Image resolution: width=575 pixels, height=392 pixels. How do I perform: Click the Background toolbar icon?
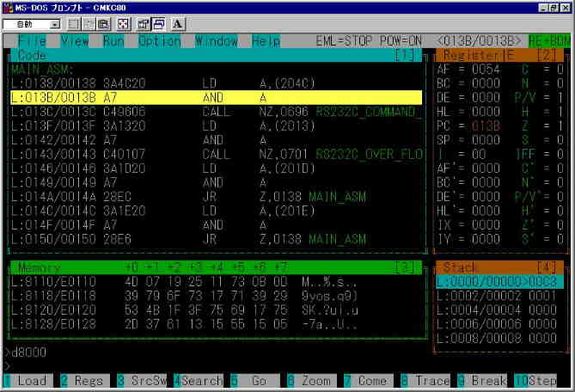[x=159, y=24]
